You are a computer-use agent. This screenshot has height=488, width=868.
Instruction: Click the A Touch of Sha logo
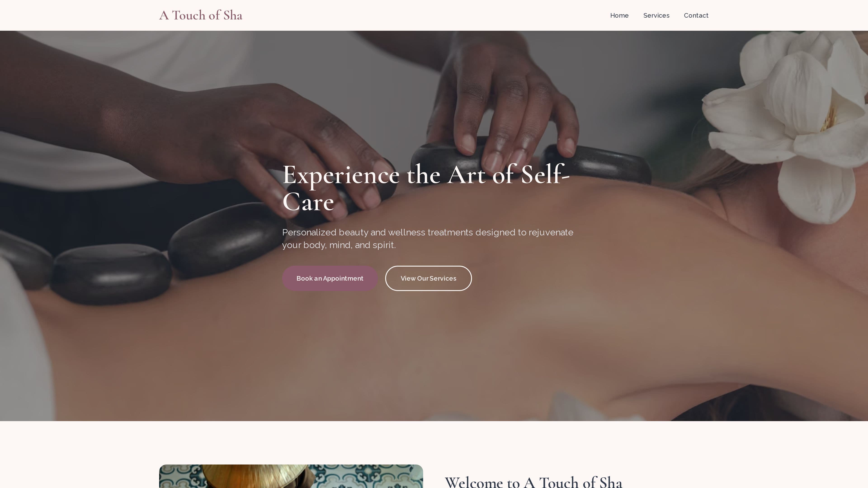point(200,16)
